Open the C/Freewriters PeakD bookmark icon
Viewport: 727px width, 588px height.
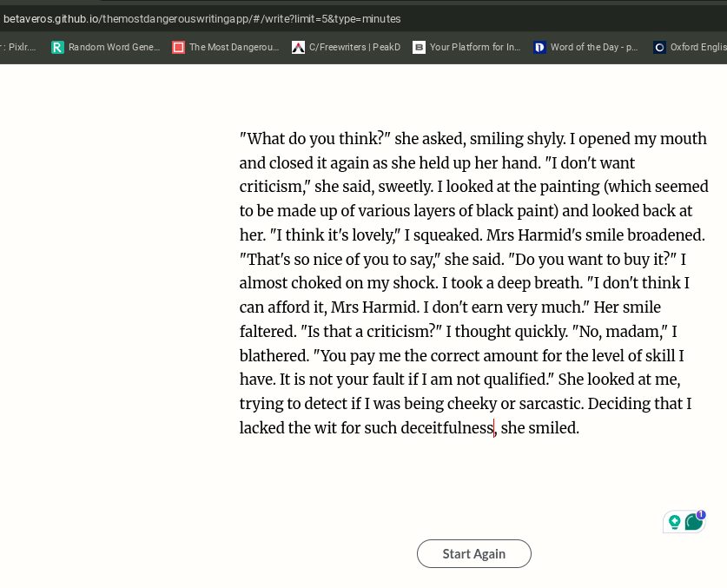click(298, 47)
